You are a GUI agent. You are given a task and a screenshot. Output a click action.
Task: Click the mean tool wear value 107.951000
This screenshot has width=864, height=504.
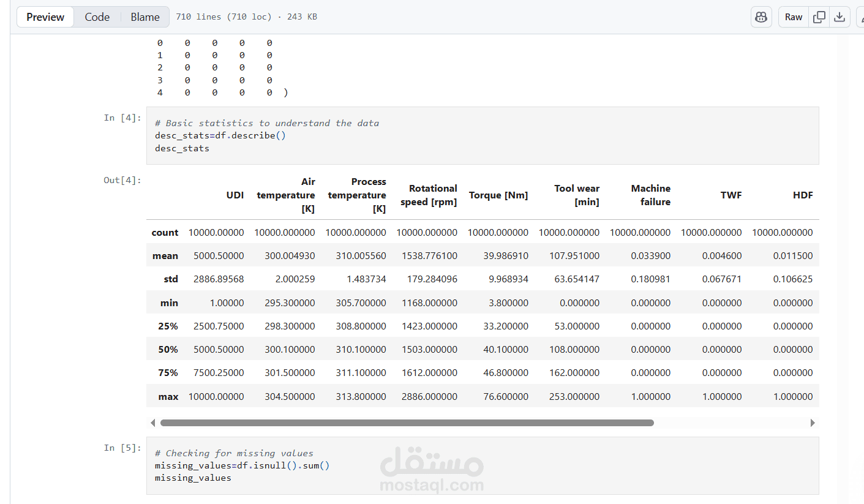point(574,256)
